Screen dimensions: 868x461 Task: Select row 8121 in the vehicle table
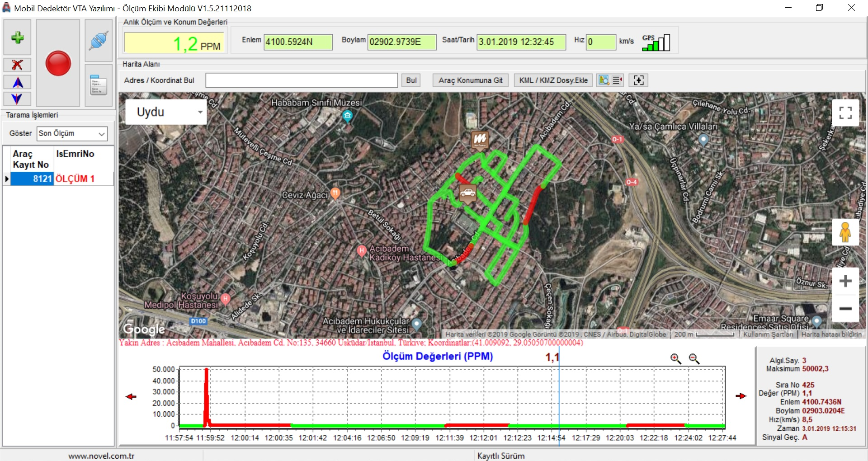click(x=32, y=179)
